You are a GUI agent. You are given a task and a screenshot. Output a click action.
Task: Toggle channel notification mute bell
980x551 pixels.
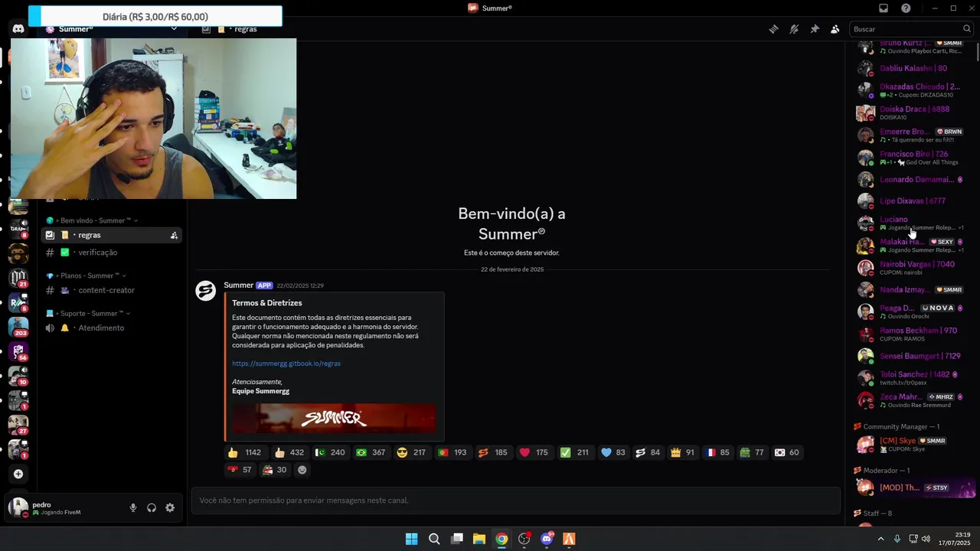coord(794,29)
